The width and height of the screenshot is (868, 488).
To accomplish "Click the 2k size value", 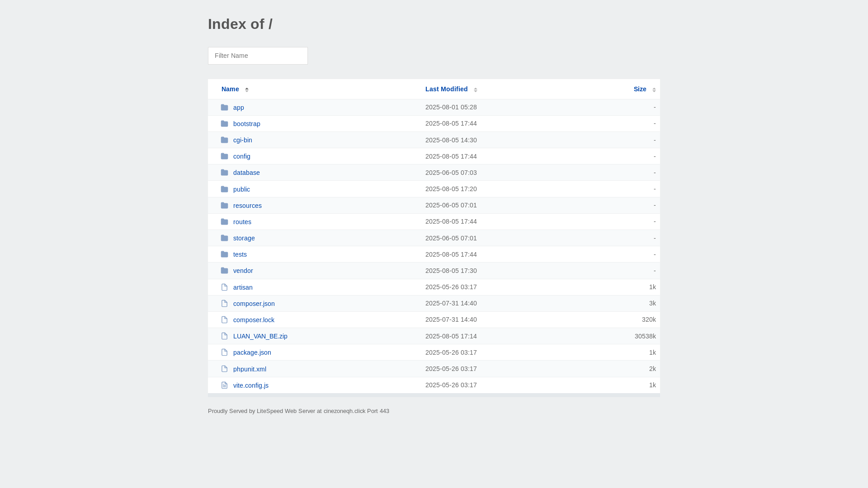I will pos(652,369).
